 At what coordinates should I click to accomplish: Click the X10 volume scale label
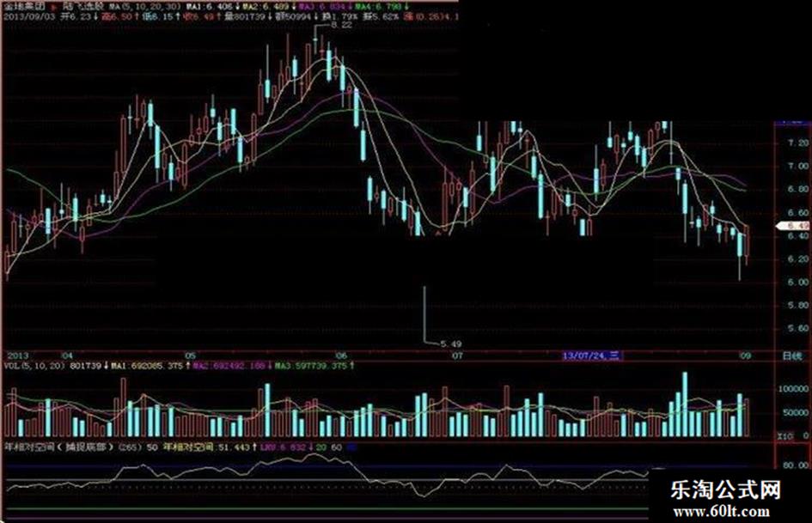(785, 436)
